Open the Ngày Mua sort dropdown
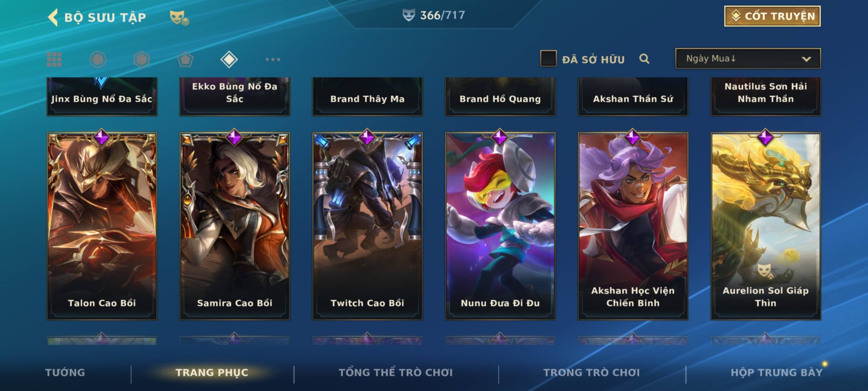 (748, 58)
